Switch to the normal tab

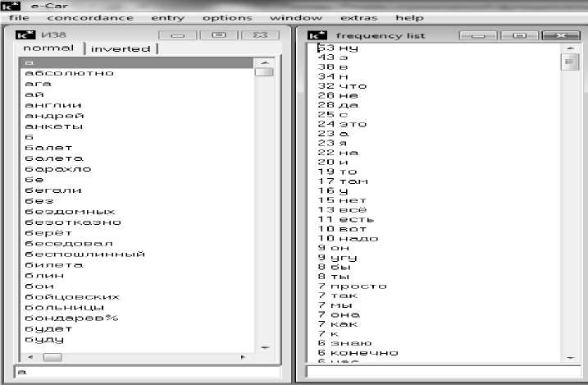click(48, 48)
